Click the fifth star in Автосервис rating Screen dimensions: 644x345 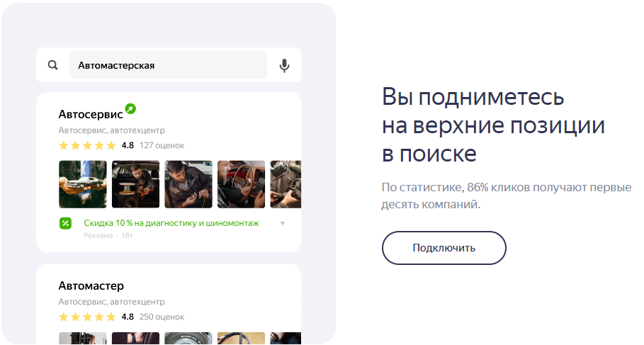click(111, 145)
